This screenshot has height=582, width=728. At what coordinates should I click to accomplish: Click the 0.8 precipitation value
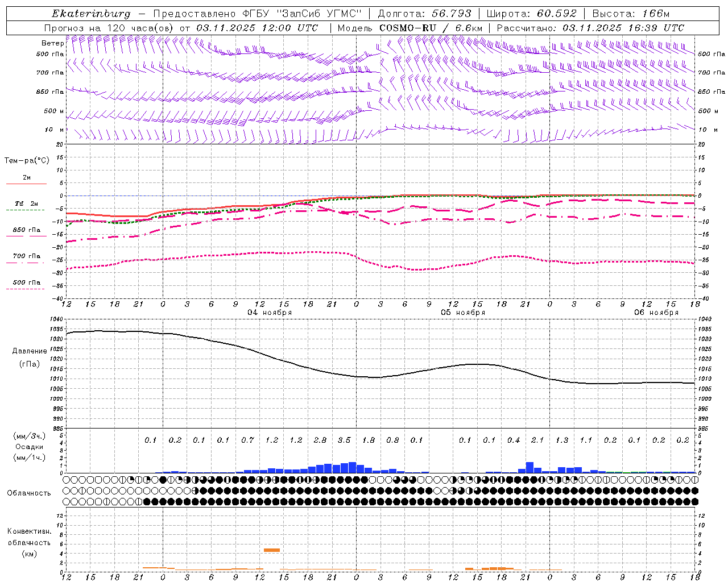tap(392, 440)
